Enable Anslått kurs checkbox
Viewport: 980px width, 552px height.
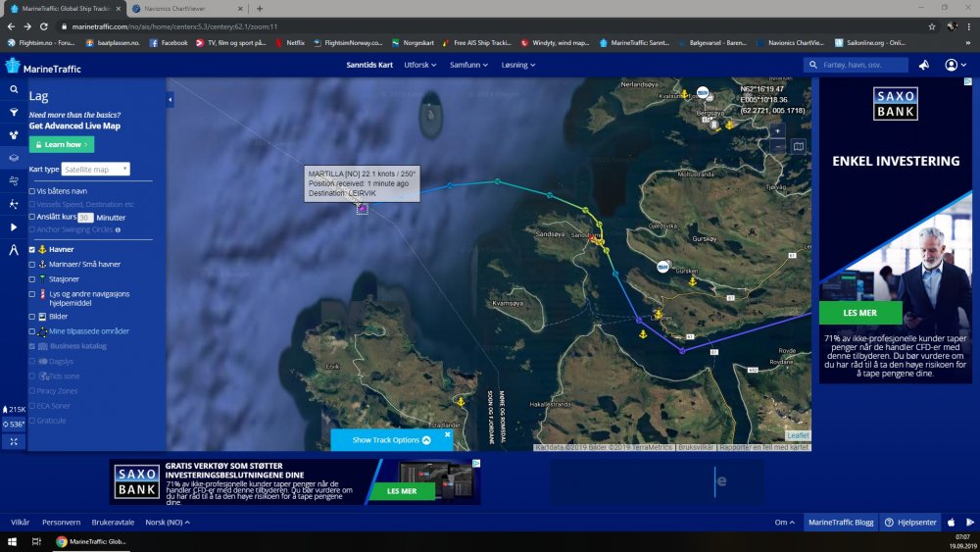point(32,217)
